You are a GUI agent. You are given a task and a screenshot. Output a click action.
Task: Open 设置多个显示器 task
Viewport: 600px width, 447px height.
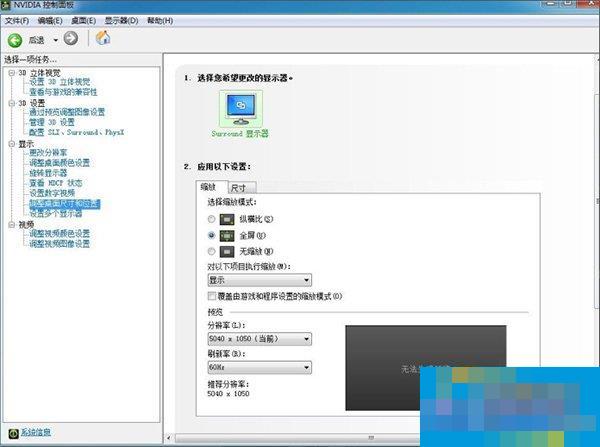pos(56,214)
